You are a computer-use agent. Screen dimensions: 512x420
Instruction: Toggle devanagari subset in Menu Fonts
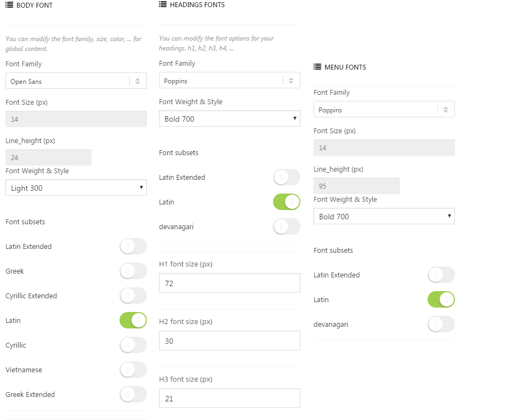coord(441,324)
